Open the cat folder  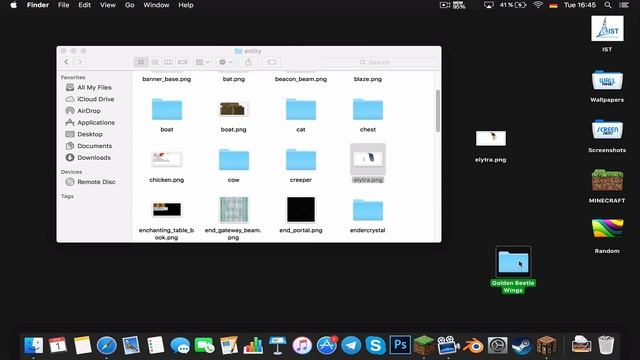point(301,109)
